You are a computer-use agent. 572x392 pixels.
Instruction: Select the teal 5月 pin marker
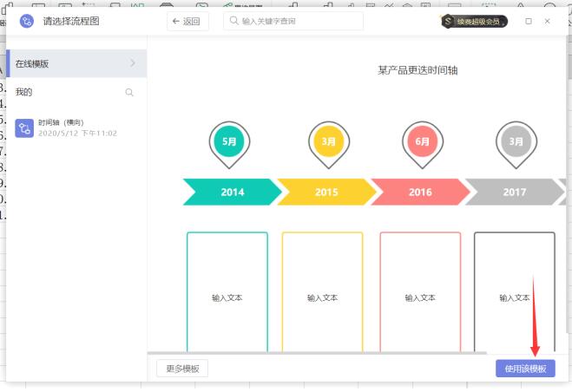tap(229, 145)
